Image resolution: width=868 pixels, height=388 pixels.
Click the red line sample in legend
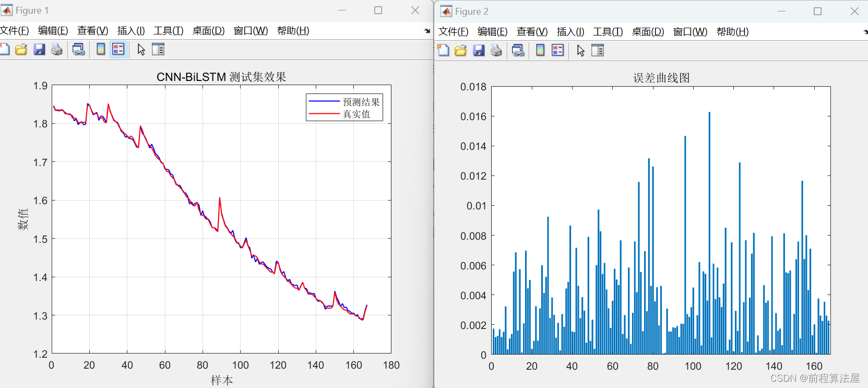point(324,113)
